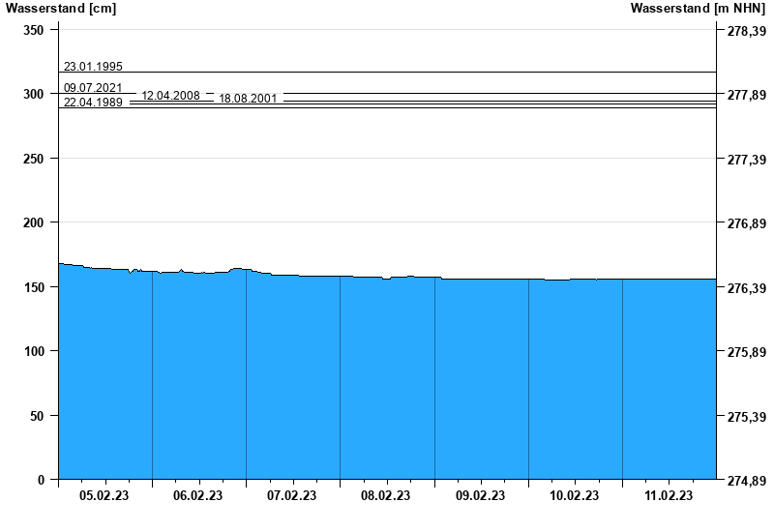Select the 06.02.23 date label
Screen dimensions: 774x532
(x=198, y=496)
